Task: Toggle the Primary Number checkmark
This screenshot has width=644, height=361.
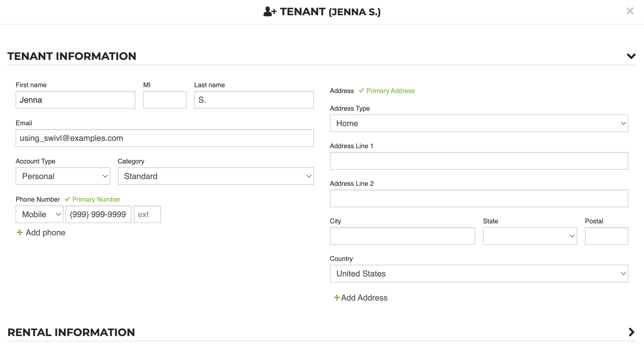Action: click(67, 199)
